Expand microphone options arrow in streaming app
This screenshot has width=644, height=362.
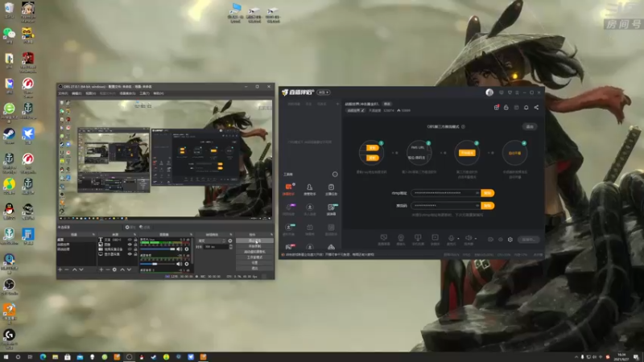coord(458,238)
